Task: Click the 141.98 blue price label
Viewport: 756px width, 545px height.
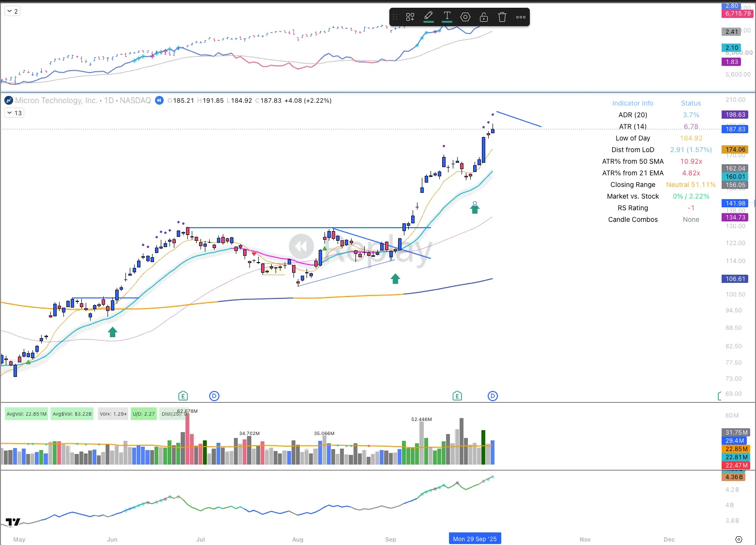Action: 735,203
